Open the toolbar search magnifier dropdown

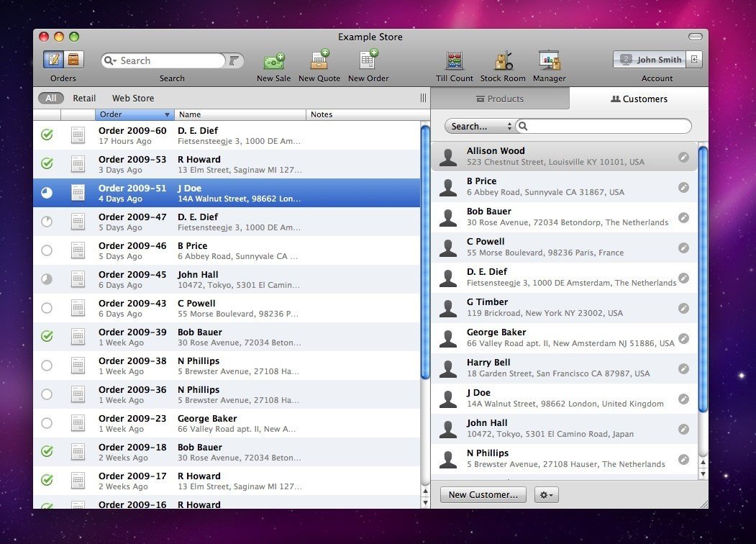[110, 60]
